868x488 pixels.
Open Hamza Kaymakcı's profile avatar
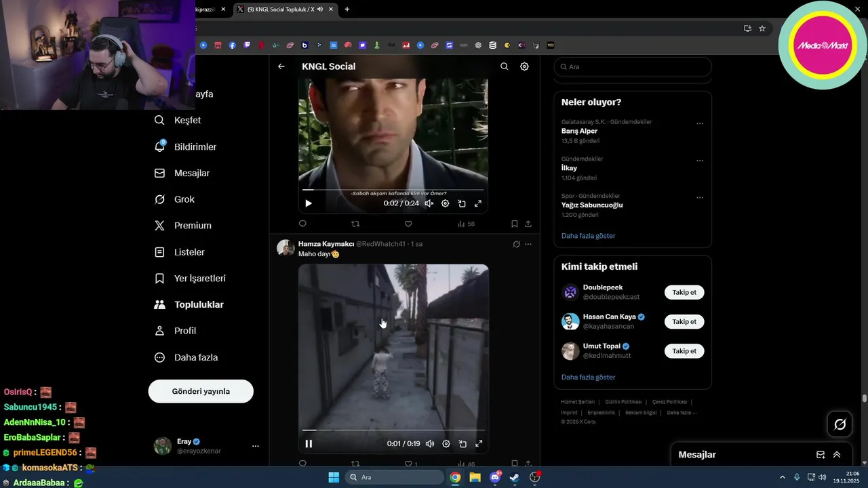pyautogui.click(x=285, y=247)
